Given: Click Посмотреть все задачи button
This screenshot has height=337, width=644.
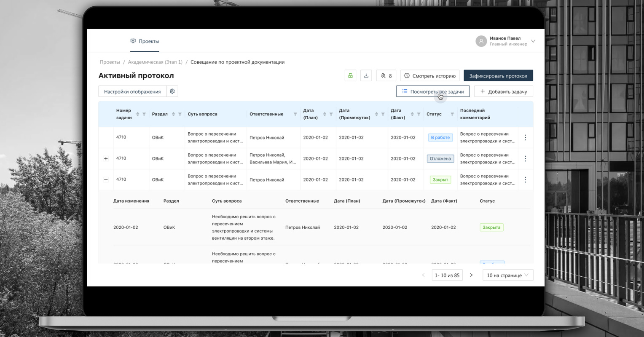Looking at the screenshot, I should [433, 91].
